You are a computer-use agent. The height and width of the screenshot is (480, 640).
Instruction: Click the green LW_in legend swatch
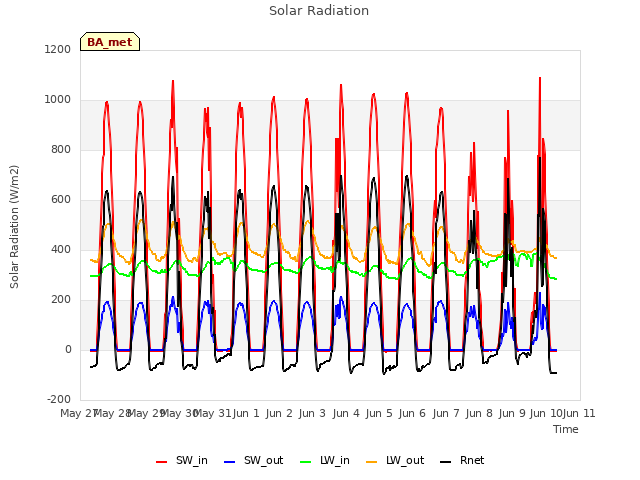306,462
